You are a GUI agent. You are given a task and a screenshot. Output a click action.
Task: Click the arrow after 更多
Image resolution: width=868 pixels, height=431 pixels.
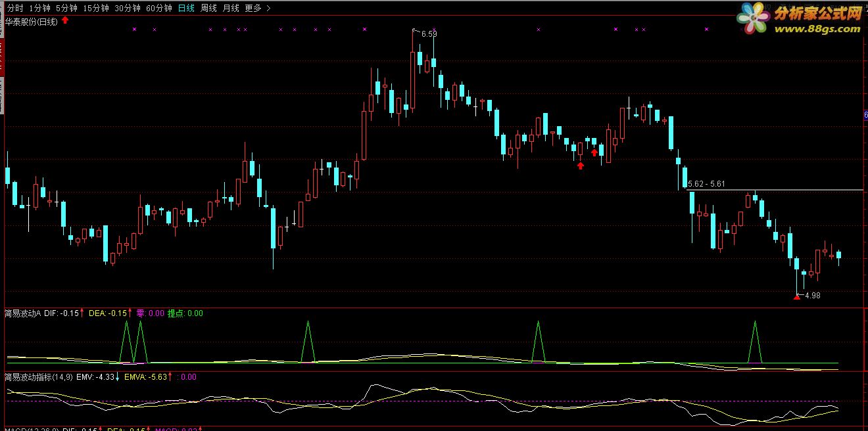click(x=268, y=9)
